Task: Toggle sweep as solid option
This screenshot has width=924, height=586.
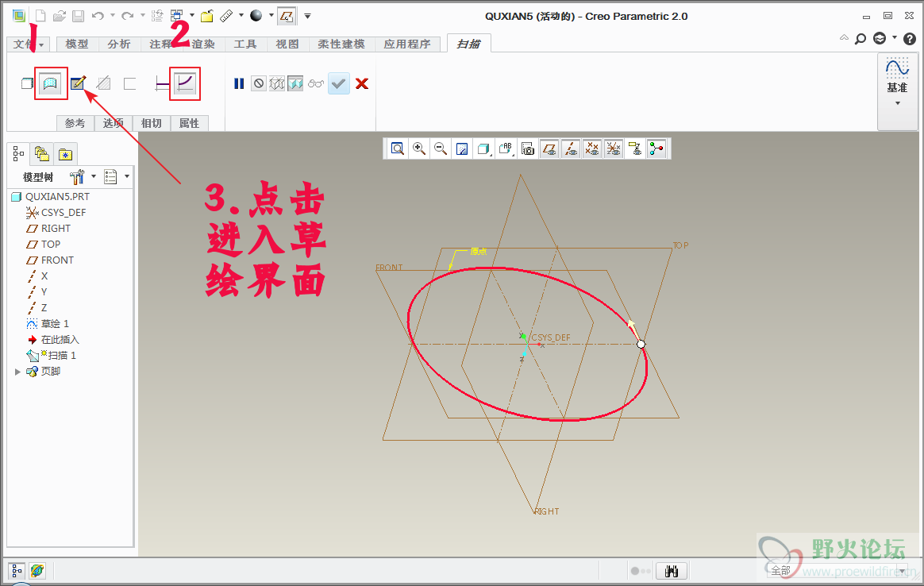Action: (x=27, y=83)
